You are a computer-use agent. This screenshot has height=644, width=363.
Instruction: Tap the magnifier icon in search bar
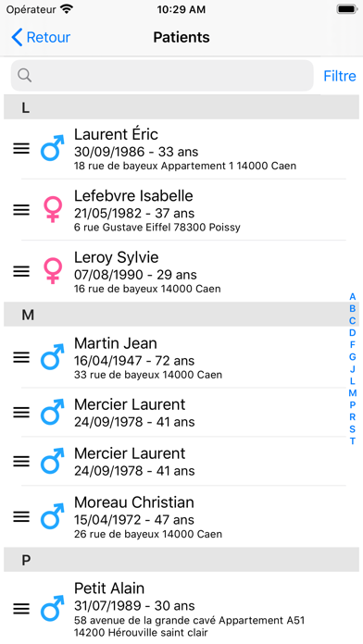pyautogui.click(x=25, y=75)
